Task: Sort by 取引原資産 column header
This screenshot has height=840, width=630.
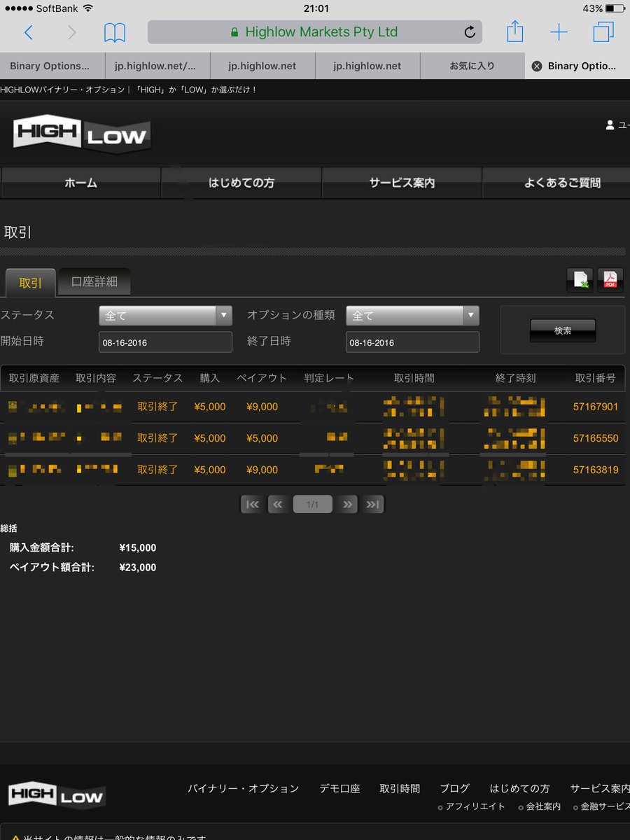Action: click(34, 378)
